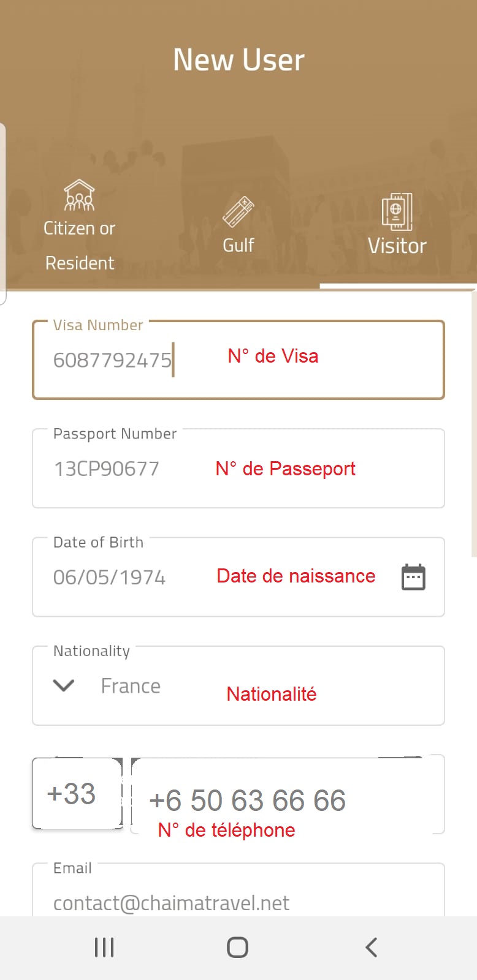The image size is (477, 980).
Task: Tap the Android home button icon
Action: (238, 948)
